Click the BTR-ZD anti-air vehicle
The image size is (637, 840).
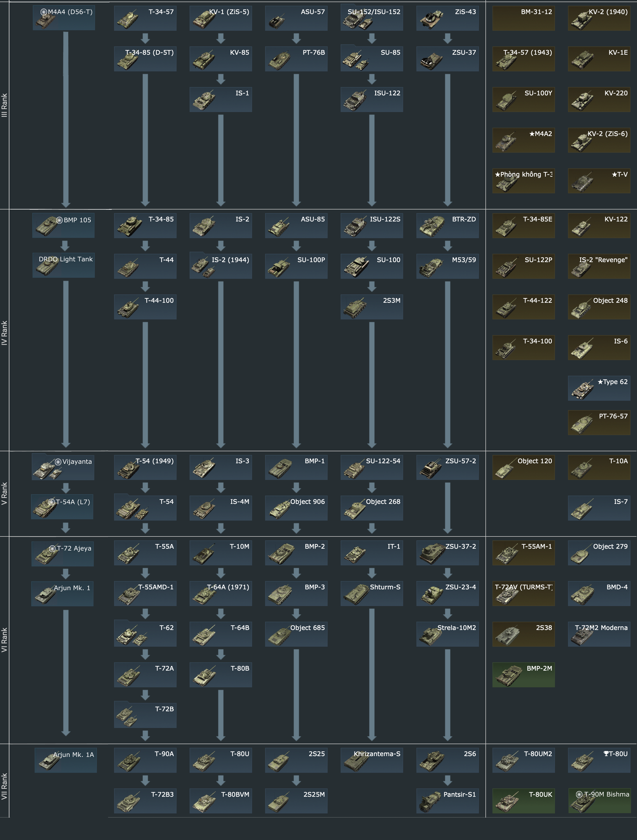448,225
